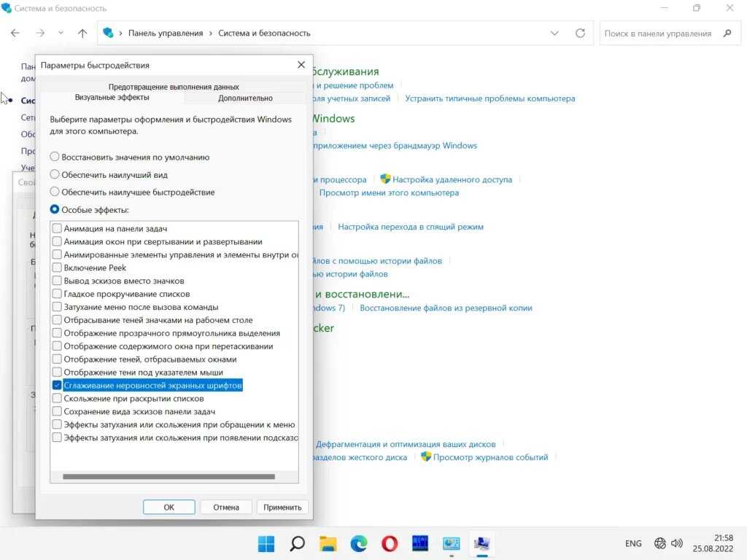Screen dimensions: 747x560
Task: Open Microsoft Edge from the taskbar
Action: pos(358,543)
